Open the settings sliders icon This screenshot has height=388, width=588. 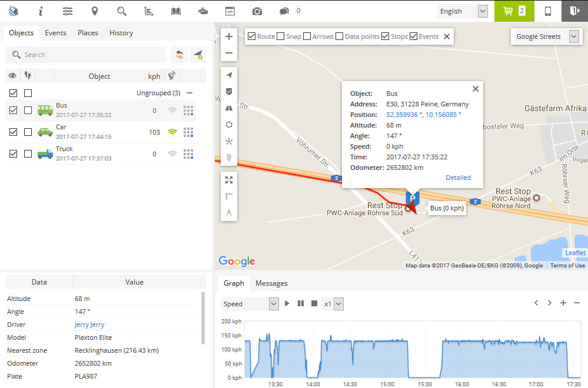(67, 10)
